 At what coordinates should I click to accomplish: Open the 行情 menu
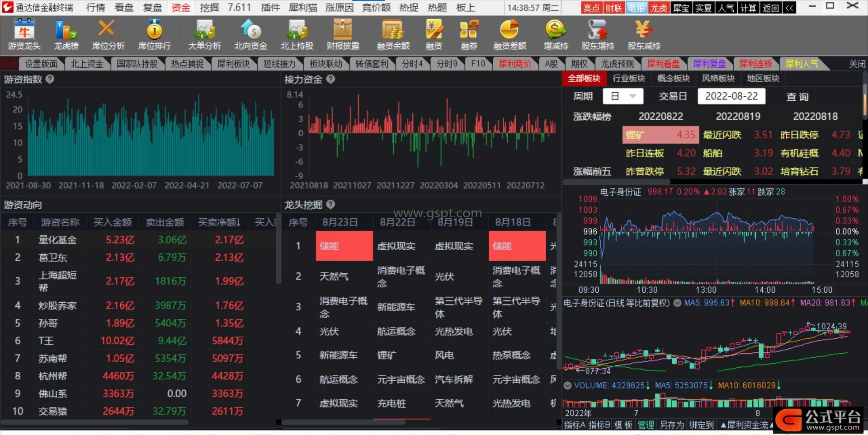(95, 8)
